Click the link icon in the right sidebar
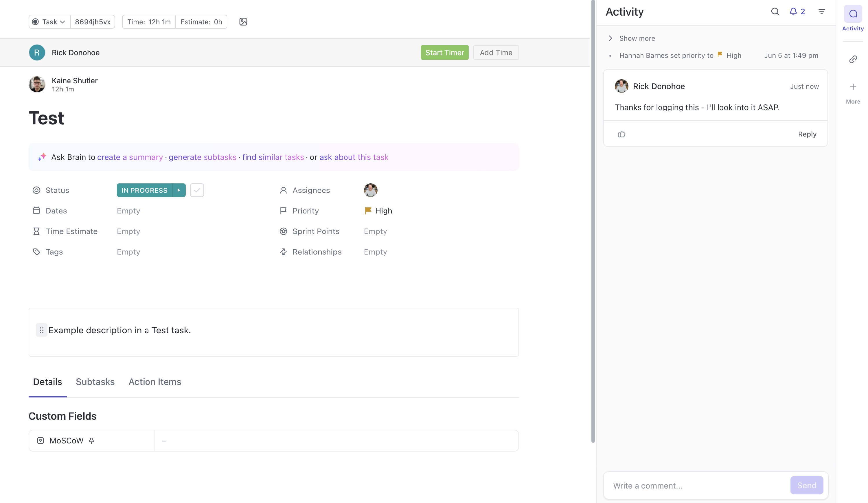This screenshot has width=868, height=503. (853, 59)
